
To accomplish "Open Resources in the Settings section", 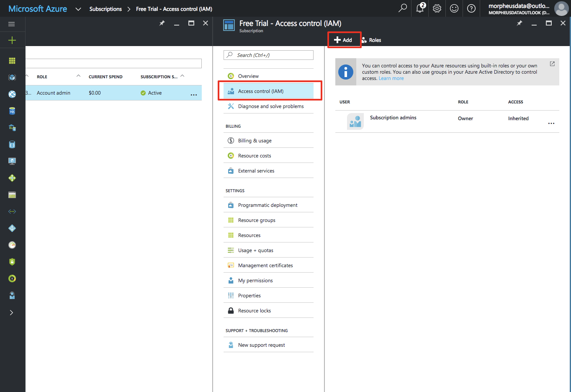I will click(268, 235).
